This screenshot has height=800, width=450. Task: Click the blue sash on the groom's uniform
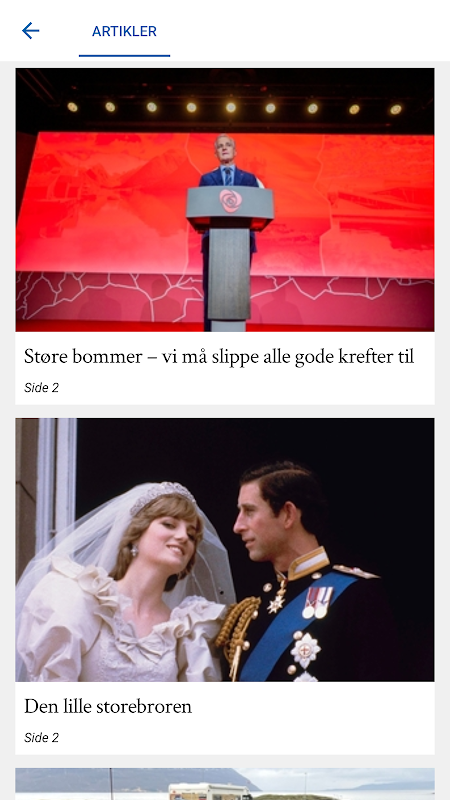pos(297,626)
